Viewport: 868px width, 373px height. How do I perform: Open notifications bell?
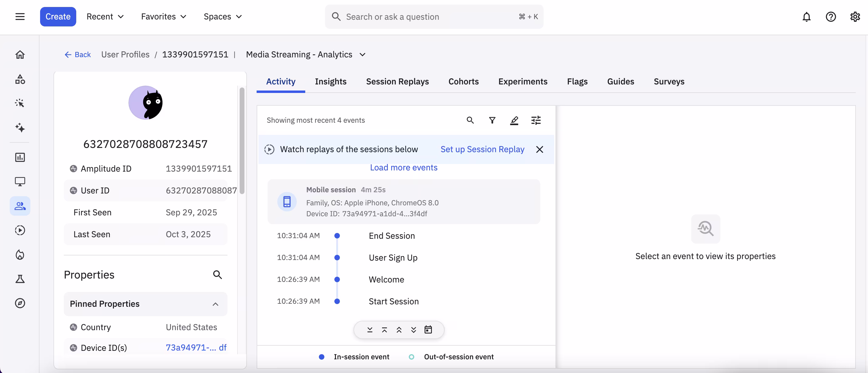[806, 16]
